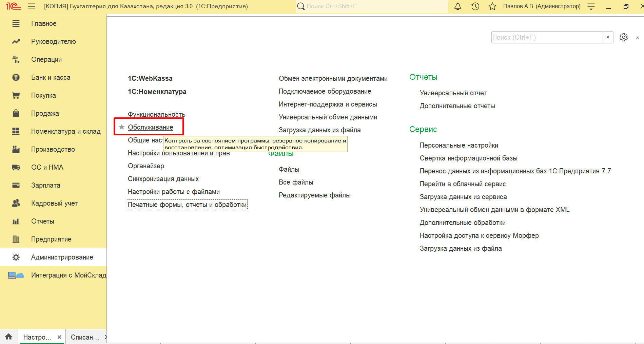
Task: Open Обмен электронными документами
Action: 333,78
